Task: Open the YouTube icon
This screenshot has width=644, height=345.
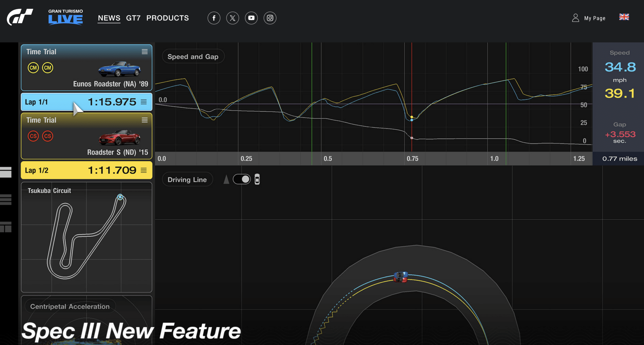Action: coord(251,18)
